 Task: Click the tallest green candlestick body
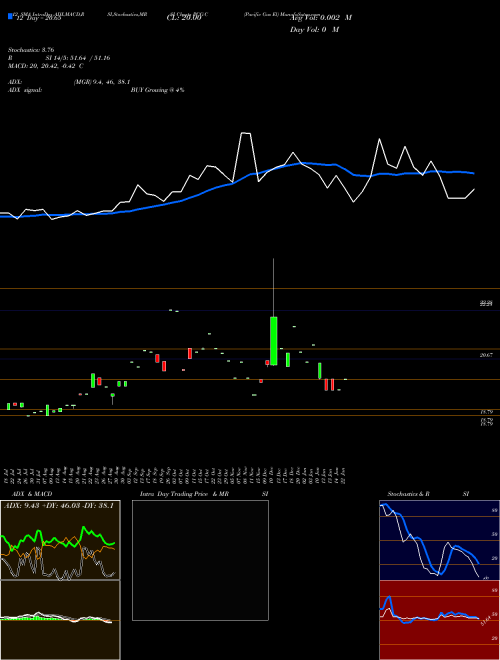tap(274, 341)
